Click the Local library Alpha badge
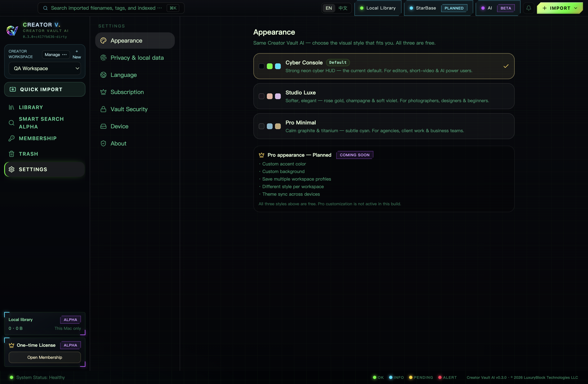Screen dimensions: 588x384 [70, 320]
